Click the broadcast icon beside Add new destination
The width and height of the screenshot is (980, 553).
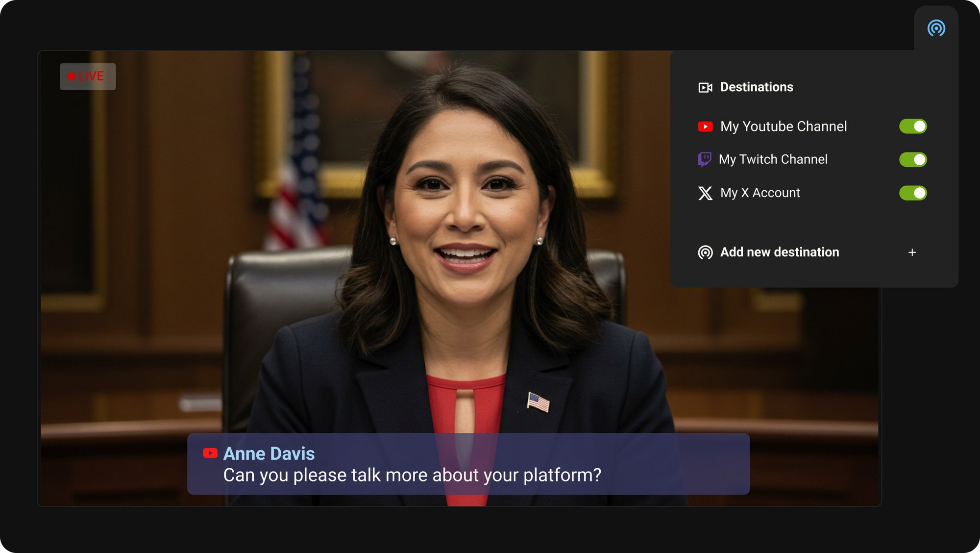point(705,252)
